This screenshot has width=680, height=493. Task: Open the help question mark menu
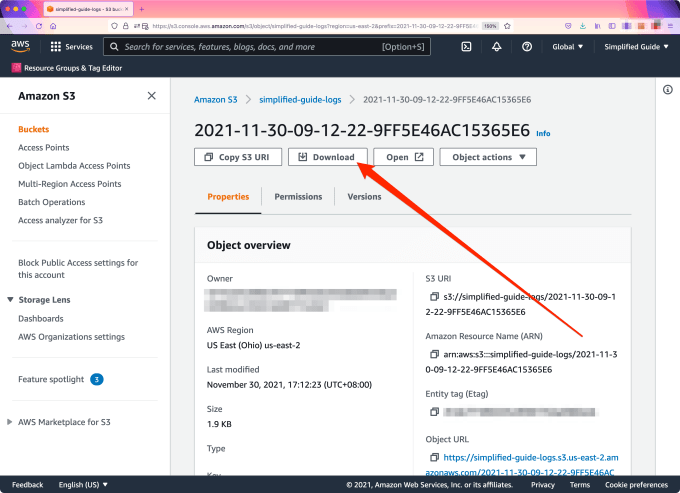[527, 47]
